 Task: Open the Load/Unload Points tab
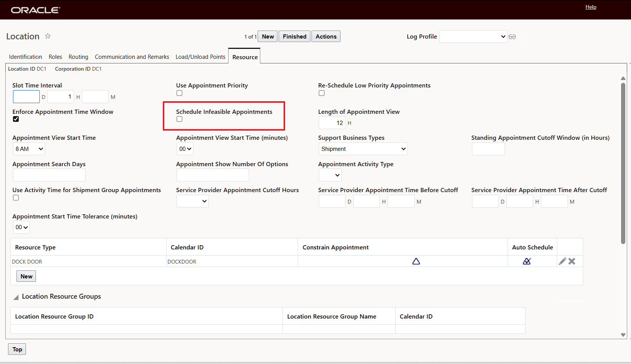click(x=200, y=57)
